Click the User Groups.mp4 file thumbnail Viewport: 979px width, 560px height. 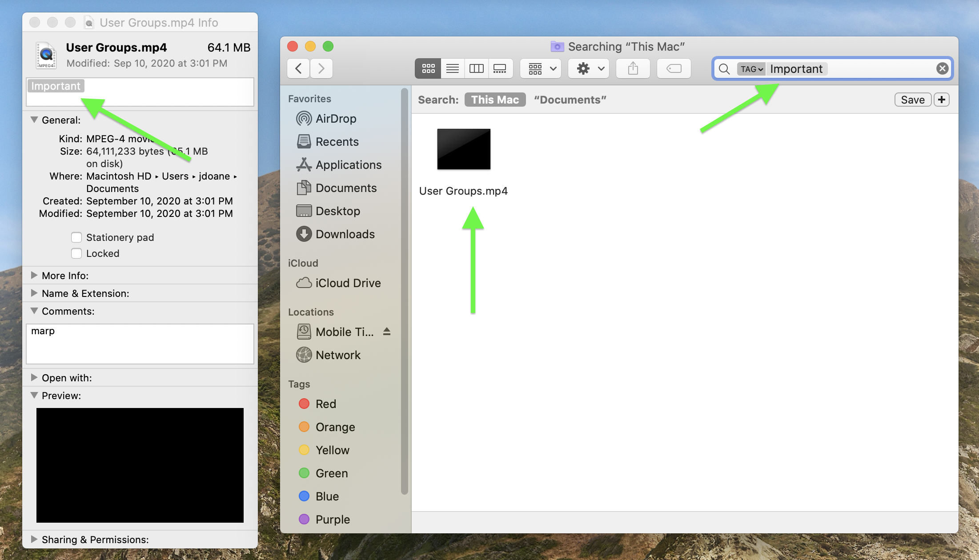[463, 148]
